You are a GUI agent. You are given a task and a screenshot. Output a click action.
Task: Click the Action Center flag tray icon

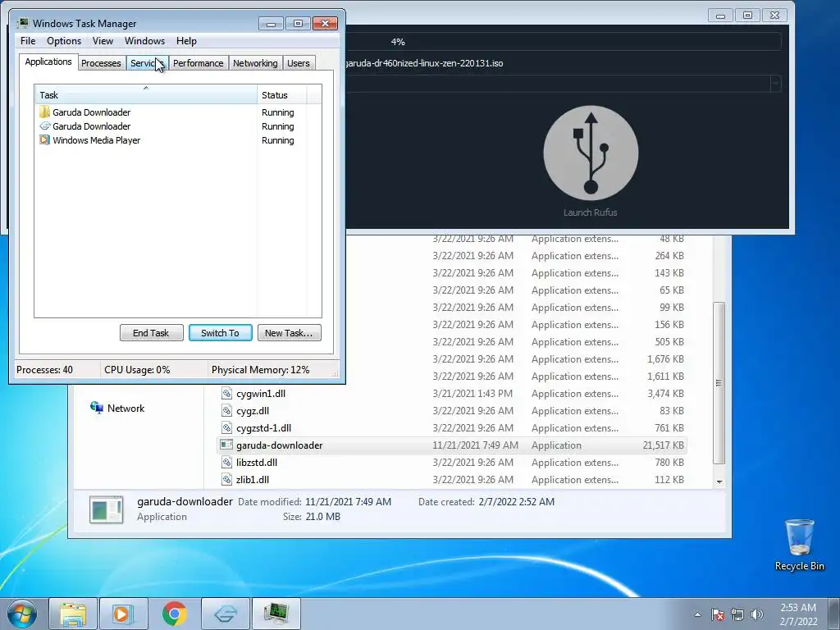(718, 615)
